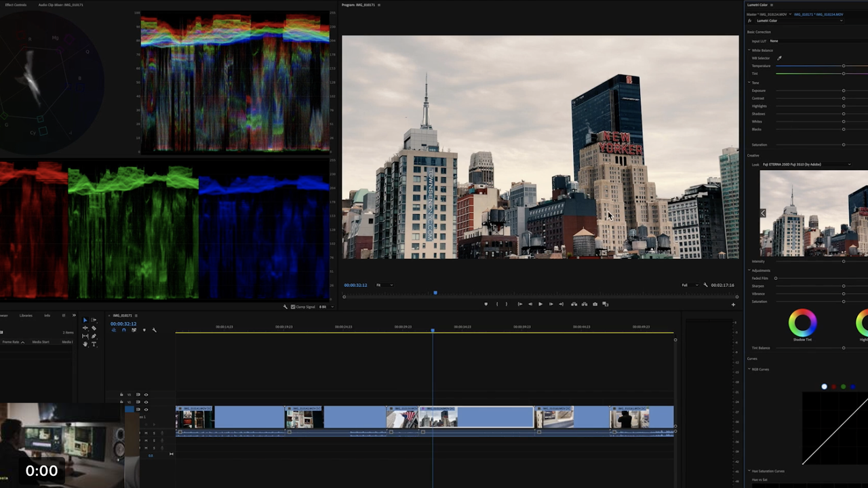Viewport: 868px width, 488px height.
Task: Open the Look preset dropdown
Action: [x=807, y=164]
